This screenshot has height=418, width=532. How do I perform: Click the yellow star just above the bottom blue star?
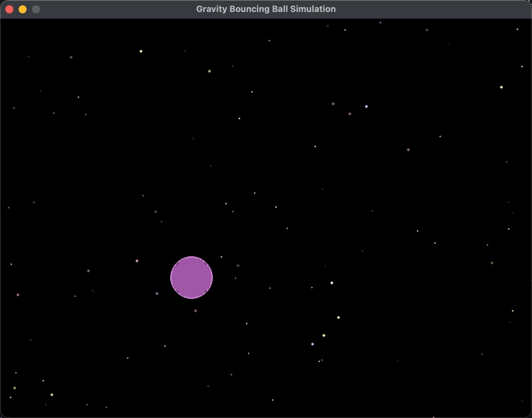pos(324,335)
